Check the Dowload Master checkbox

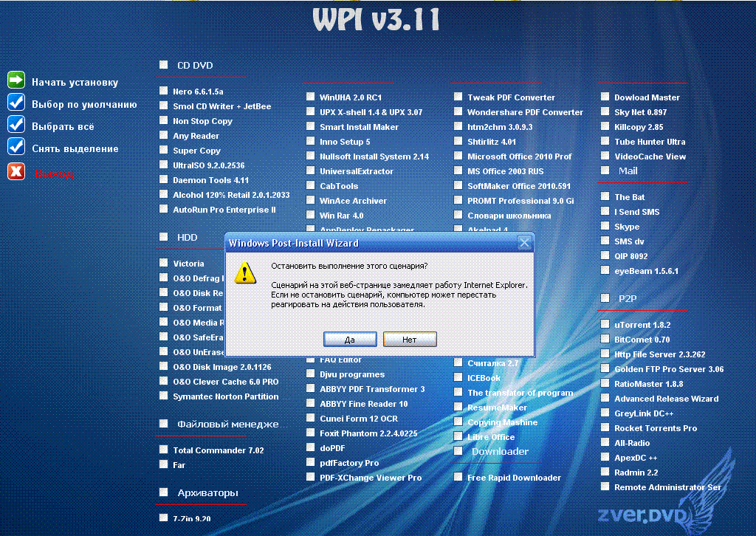pyautogui.click(x=605, y=97)
